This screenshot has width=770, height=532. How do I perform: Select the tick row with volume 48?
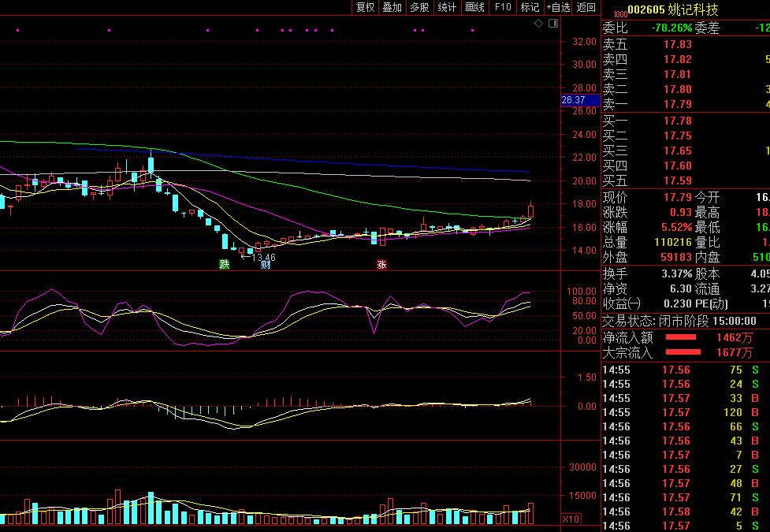[x=686, y=483]
